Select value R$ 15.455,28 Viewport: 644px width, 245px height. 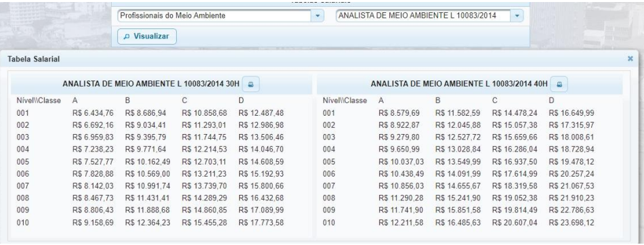click(204, 223)
